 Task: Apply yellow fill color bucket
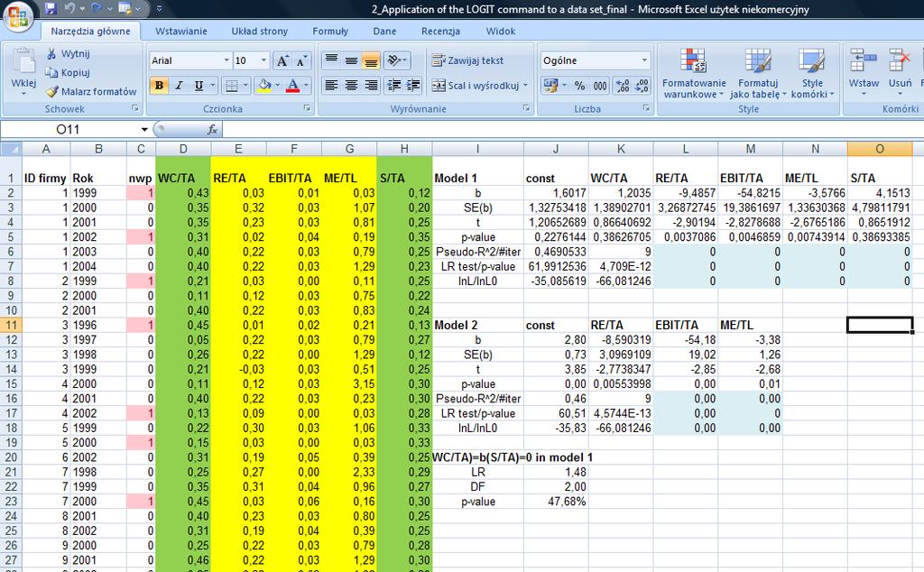[x=264, y=86]
